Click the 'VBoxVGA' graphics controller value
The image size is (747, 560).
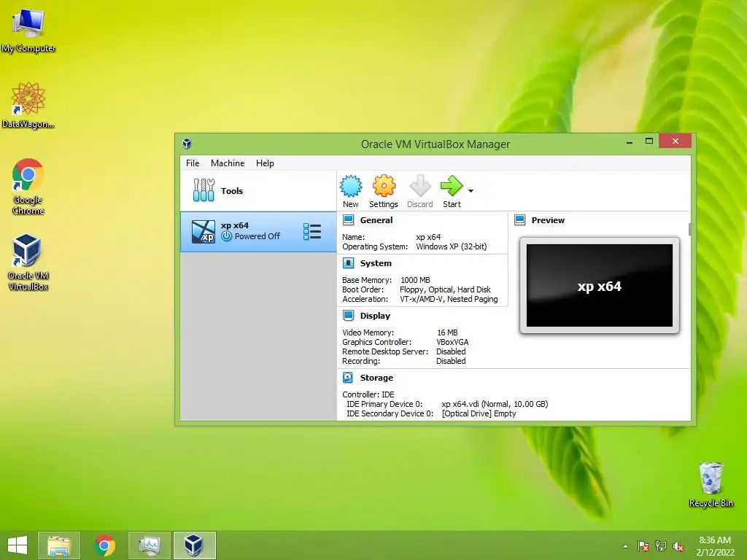click(x=452, y=342)
